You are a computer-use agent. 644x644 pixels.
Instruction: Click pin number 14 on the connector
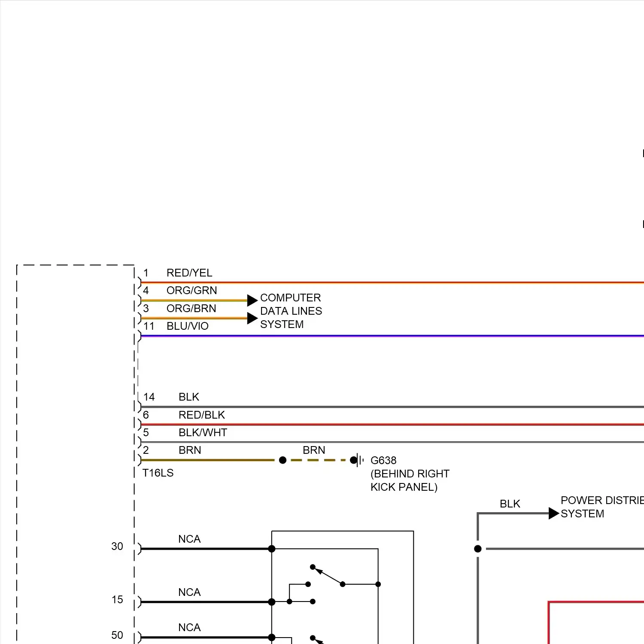coord(149,397)
